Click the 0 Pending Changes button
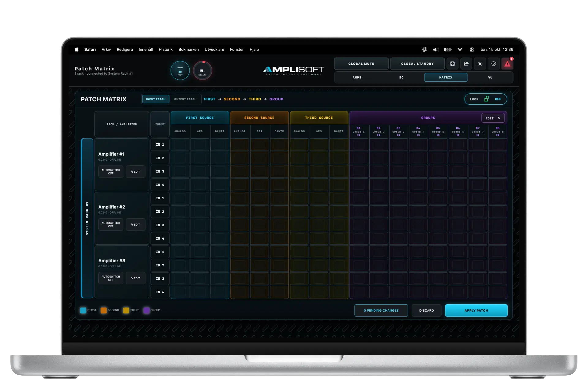Screen dimensions: 588x382 tap(381, 310)
